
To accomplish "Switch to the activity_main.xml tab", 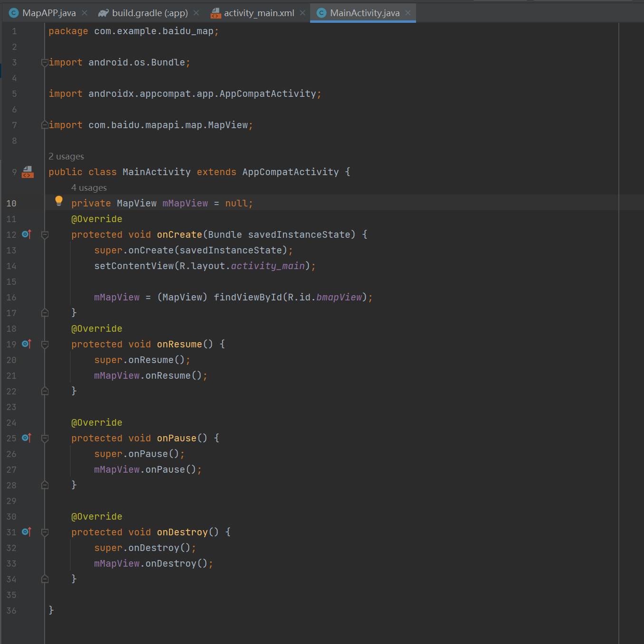I will (259, 13).
